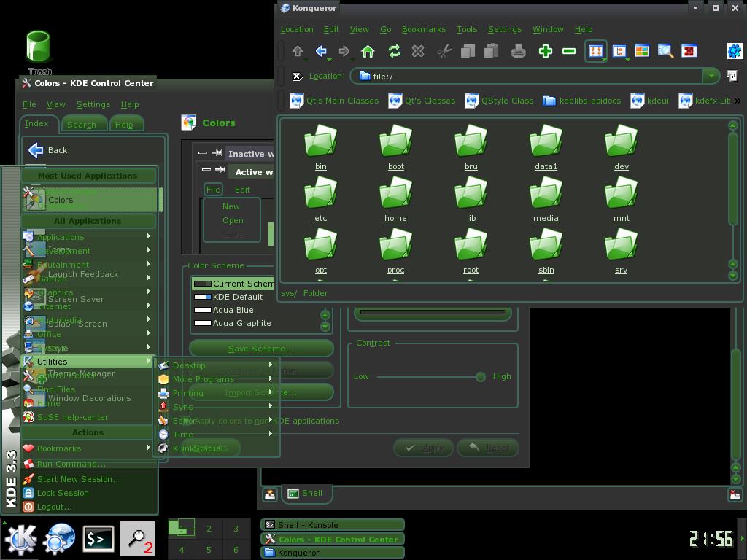Open the Trash icon on the desktop
Screen dimensions: 747x560
(x=39, y=47)
